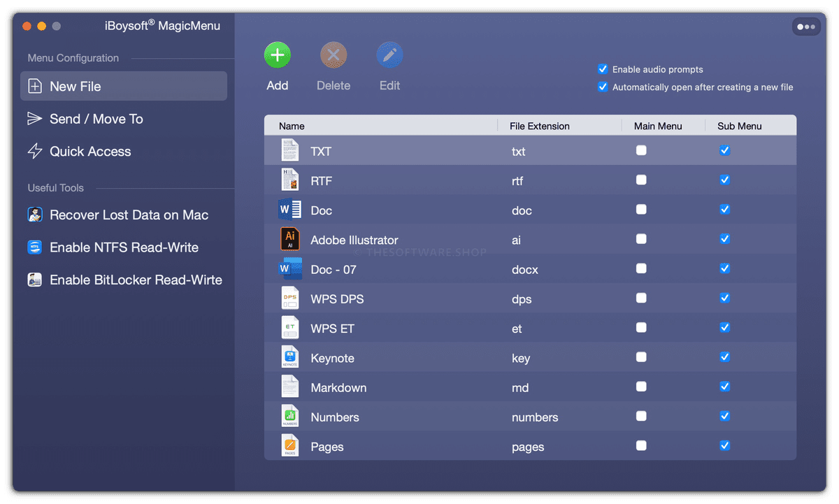Click the WPS DPS file icon
Viewport: 839px width, 504px height.
point(289,298)
